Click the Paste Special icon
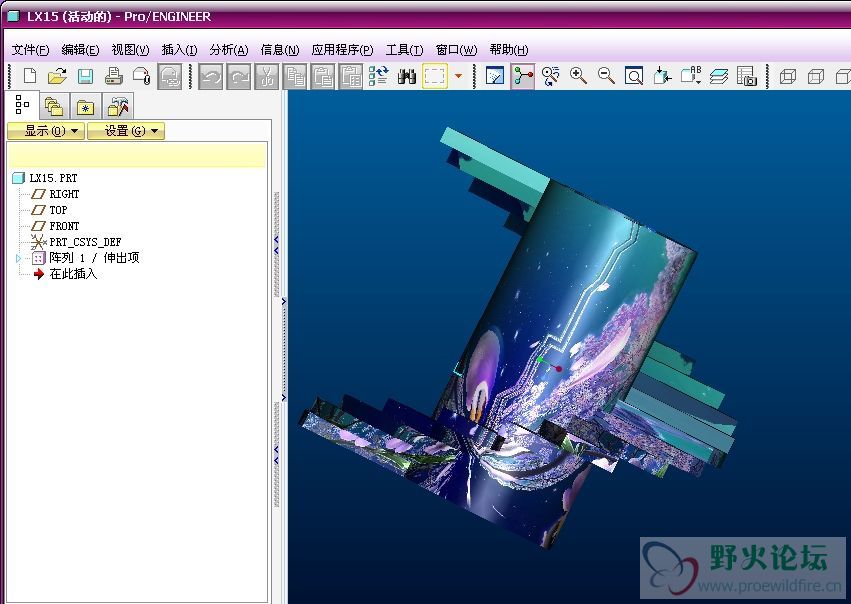The image size is (851, 604). click(x=352, y=76)
